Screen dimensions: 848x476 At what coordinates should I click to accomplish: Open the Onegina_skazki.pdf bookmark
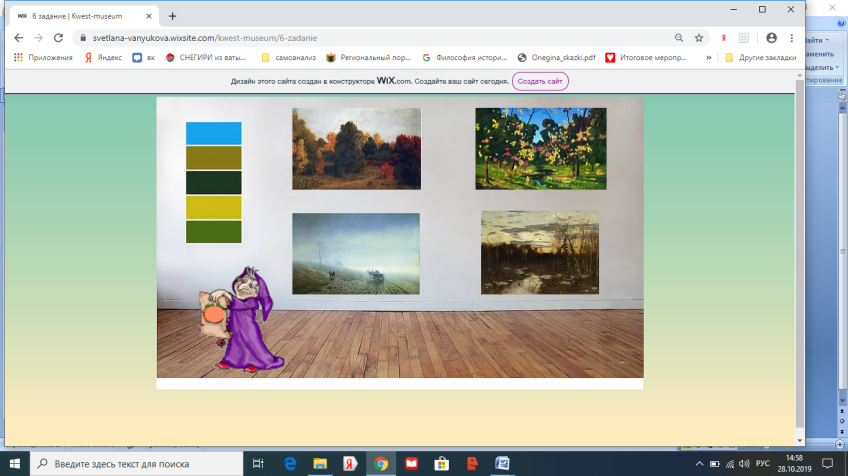557,57
